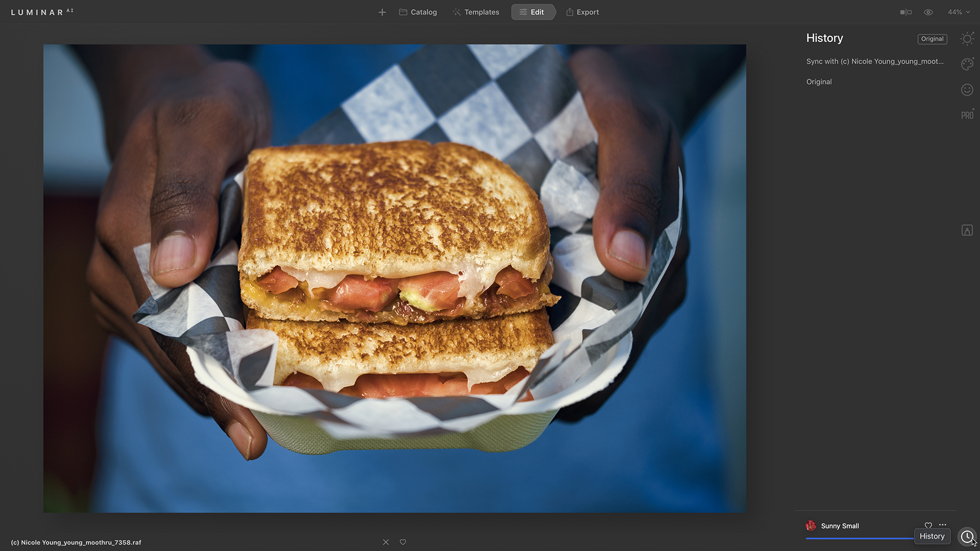Screen dimensions: 980x551
Task: Select the 'Original' history entry
Action: pos(819,82)
